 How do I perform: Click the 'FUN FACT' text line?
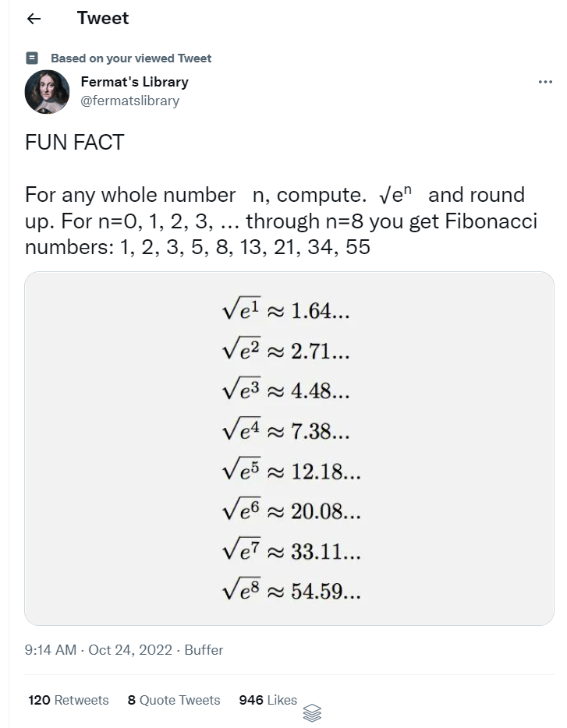pyautogui.click(x=74, y=143)
